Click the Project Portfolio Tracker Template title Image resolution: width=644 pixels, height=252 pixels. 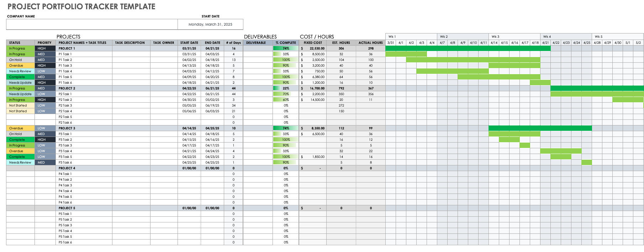(81, 6)
